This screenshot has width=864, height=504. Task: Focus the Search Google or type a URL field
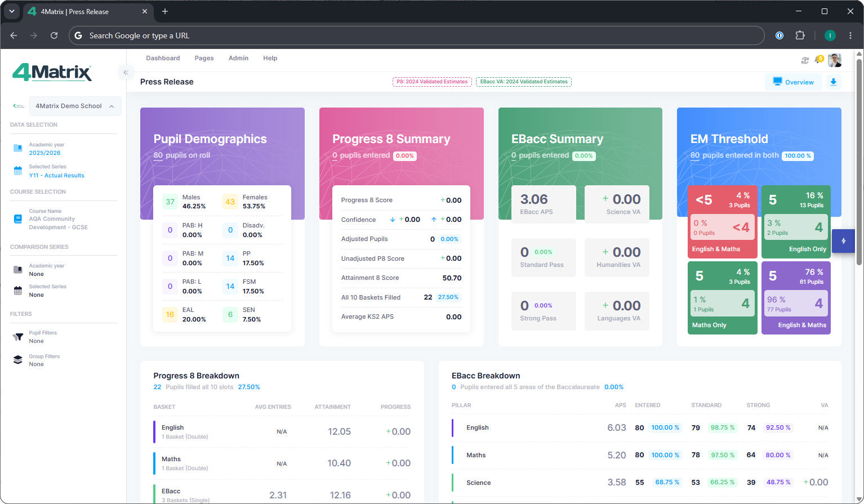417,35
